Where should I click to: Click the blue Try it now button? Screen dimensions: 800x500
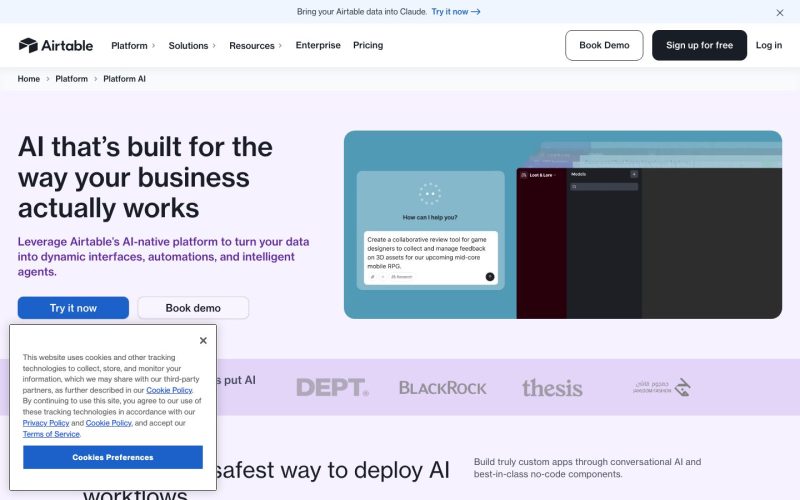click(x=73, y=308)
